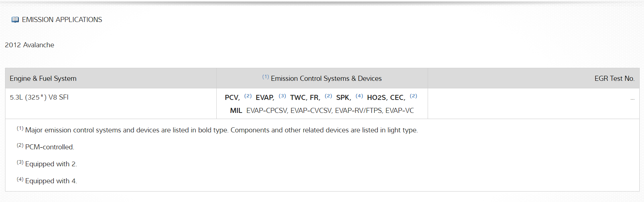
Task: Click footnote (3) marker before TWC
Action: point(282,96)
